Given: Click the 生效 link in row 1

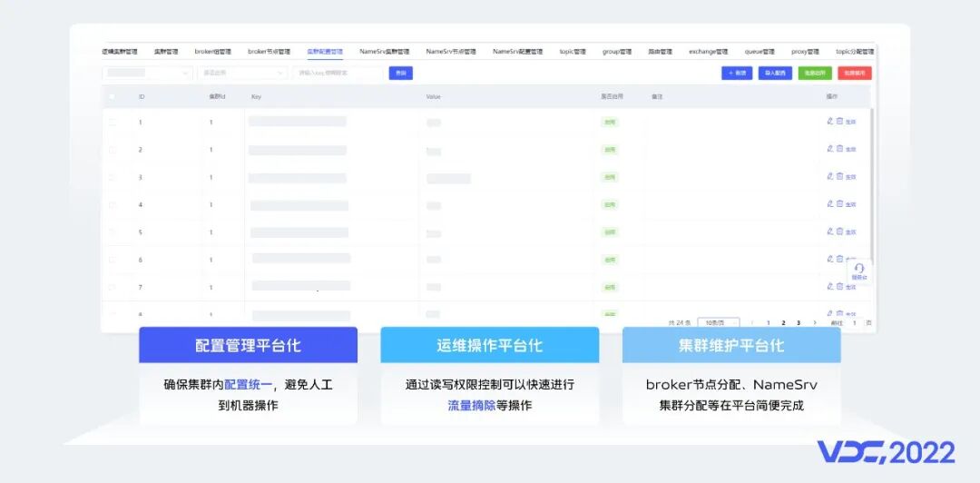Looking at the screenshot, I should tap(850, 122).
